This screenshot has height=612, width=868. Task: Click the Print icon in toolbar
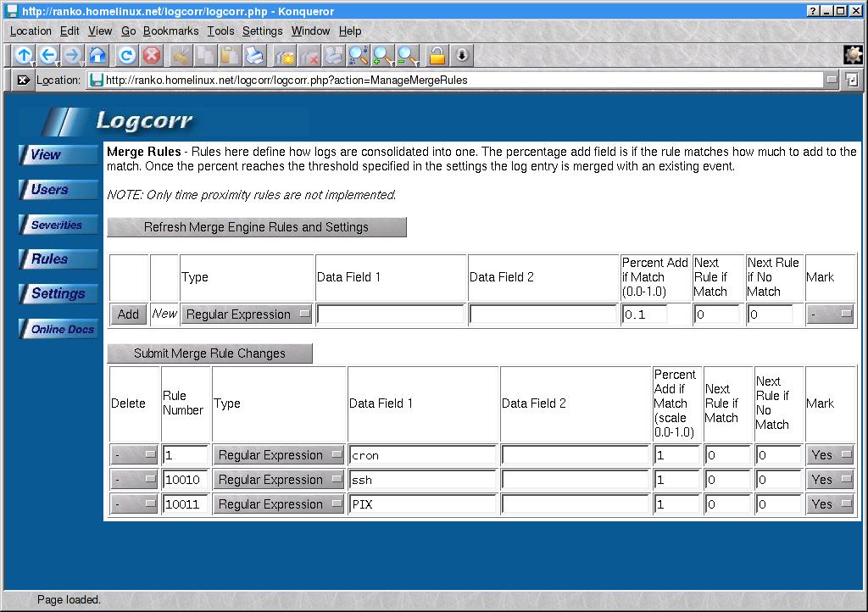pos(254,56)
